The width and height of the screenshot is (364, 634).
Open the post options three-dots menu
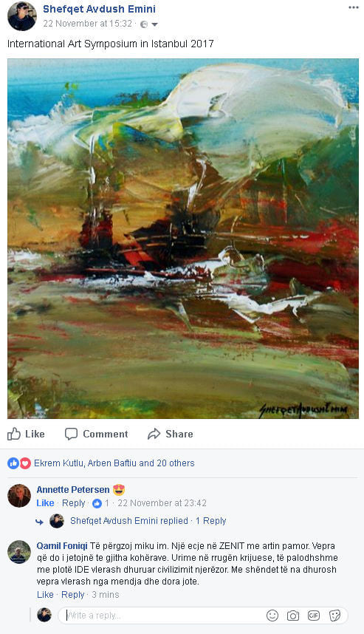[x=354, y=7]
